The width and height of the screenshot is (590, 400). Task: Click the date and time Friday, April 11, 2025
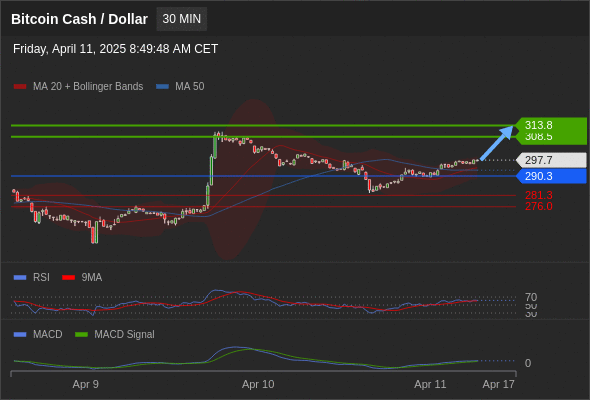click(116, 49)
